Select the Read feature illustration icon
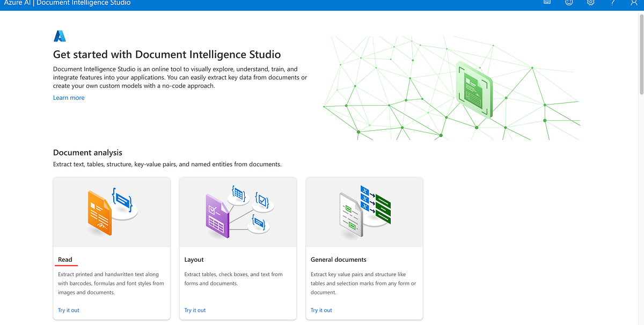The image size is (644, 325). click(111, 211)
